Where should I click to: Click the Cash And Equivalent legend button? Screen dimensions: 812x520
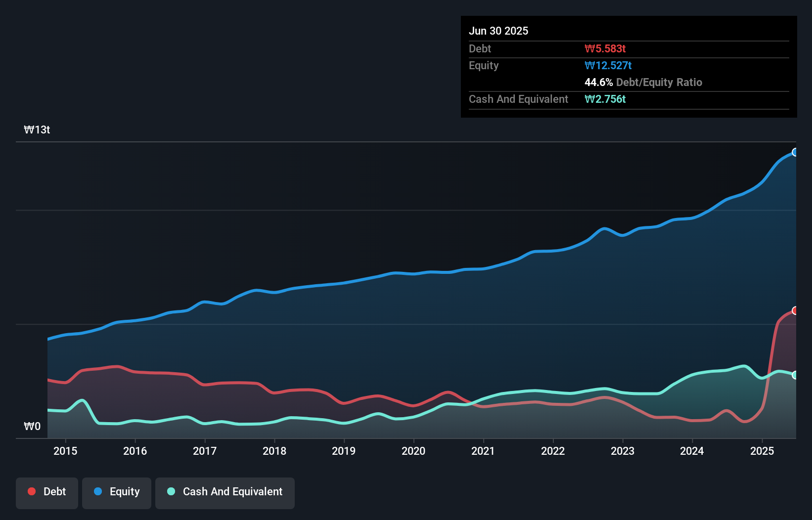point(225,492)
